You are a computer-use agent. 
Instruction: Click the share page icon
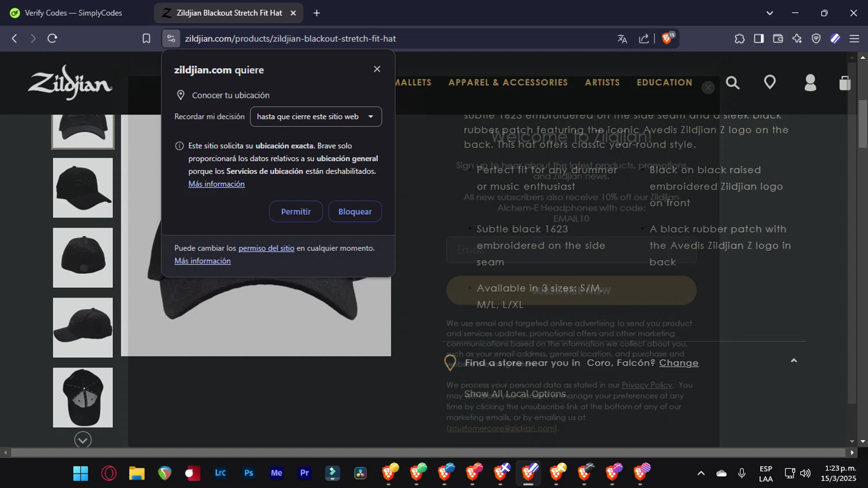pyautogui.click(x=643, y=39)
